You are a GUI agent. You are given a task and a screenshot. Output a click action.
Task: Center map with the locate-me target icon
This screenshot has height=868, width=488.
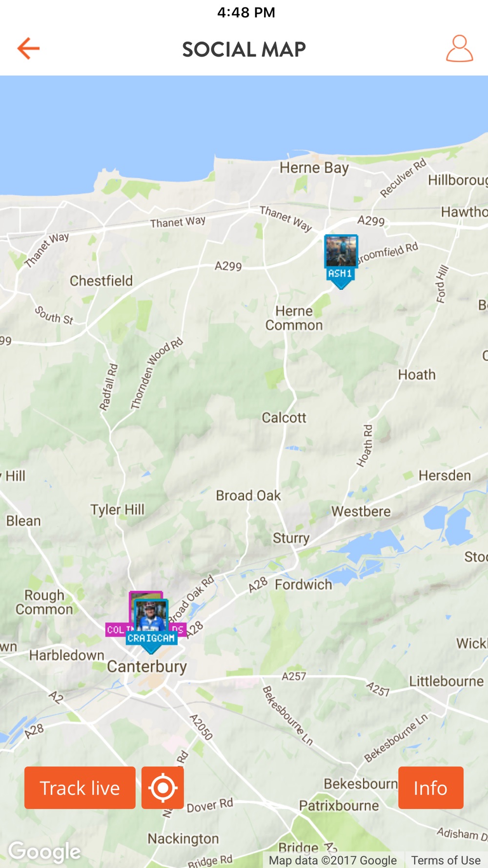click(x=163, y=787)
